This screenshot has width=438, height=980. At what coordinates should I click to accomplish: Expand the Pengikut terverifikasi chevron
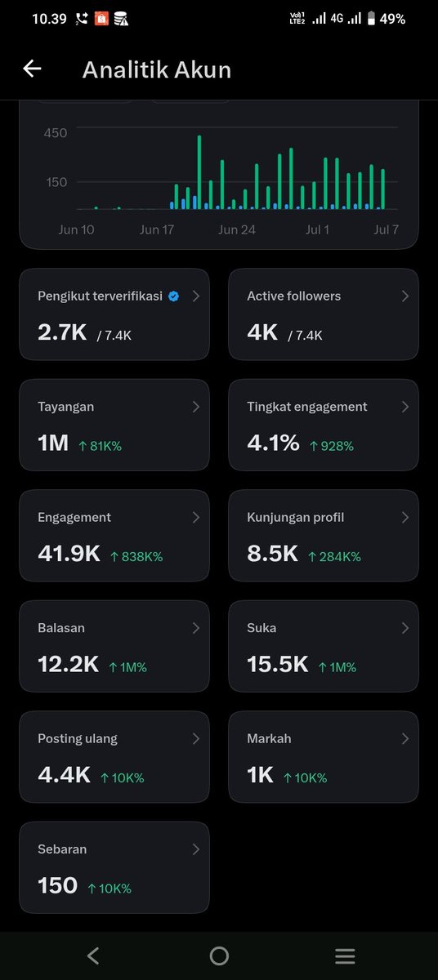[195, 296]
